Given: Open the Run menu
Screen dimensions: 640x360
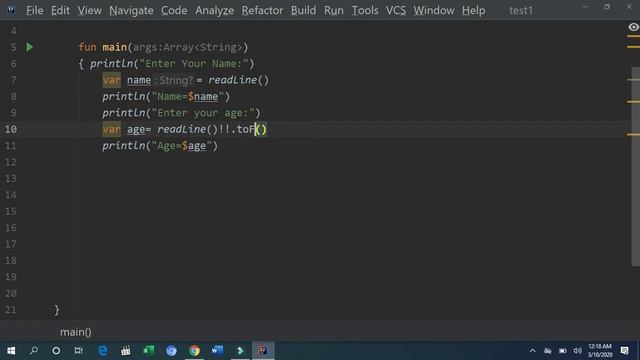Looking at the screenshot, I should tap(333, 10).
